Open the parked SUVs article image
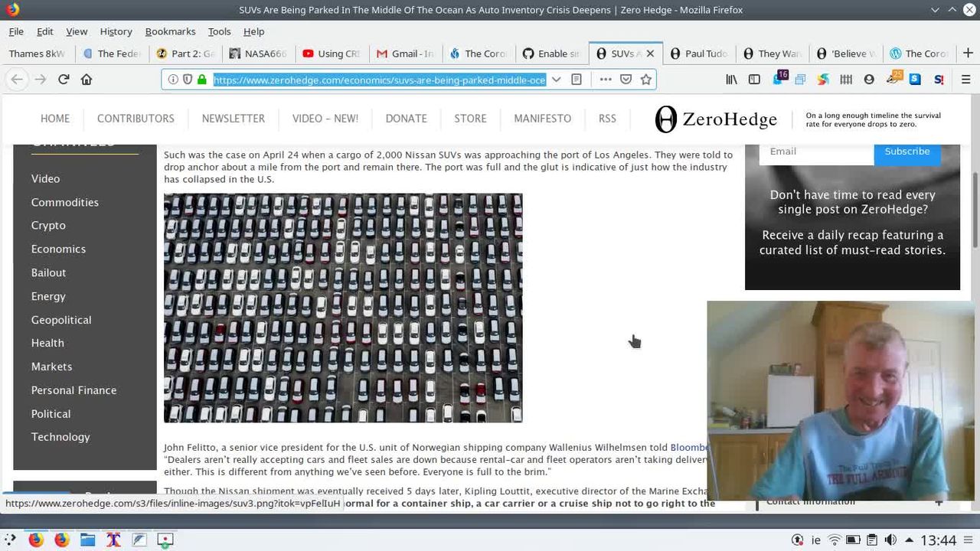The image size is (980, 551). tap(343, 308)
